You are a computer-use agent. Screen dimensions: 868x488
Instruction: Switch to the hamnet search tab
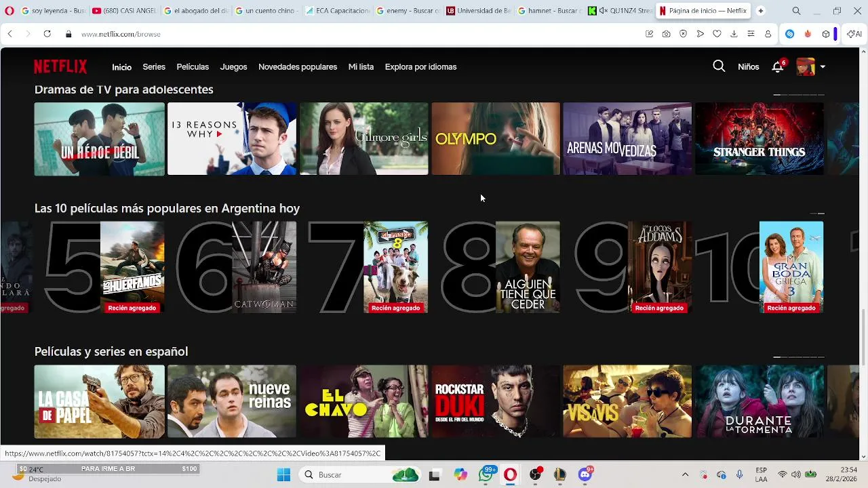549,11
